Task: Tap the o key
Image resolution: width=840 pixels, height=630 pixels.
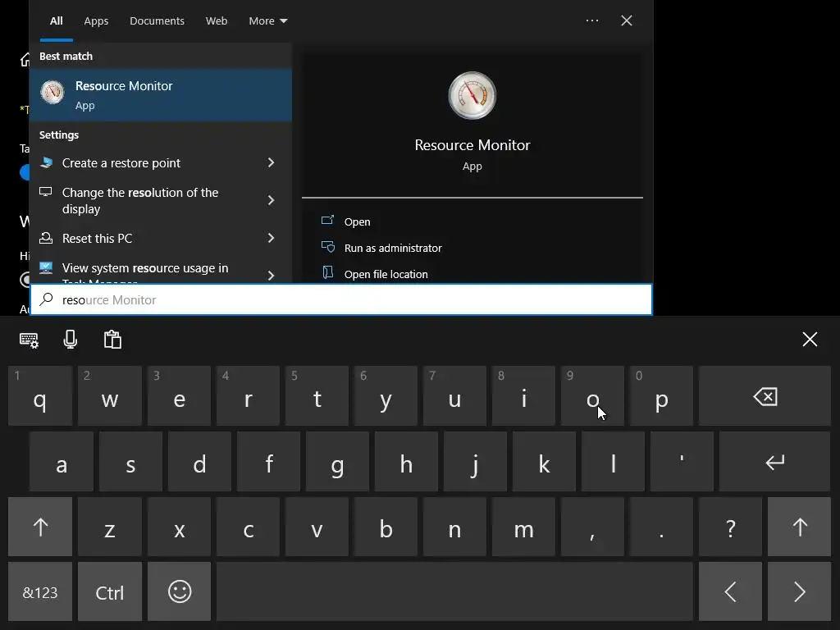Action: coord(592,396)
